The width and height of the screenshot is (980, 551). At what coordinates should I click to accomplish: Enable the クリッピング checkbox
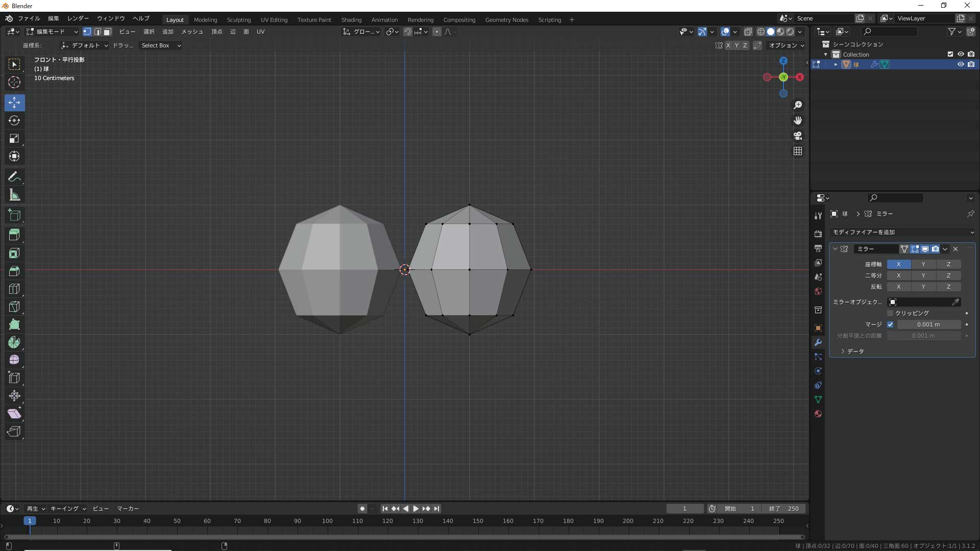(890, 313)
